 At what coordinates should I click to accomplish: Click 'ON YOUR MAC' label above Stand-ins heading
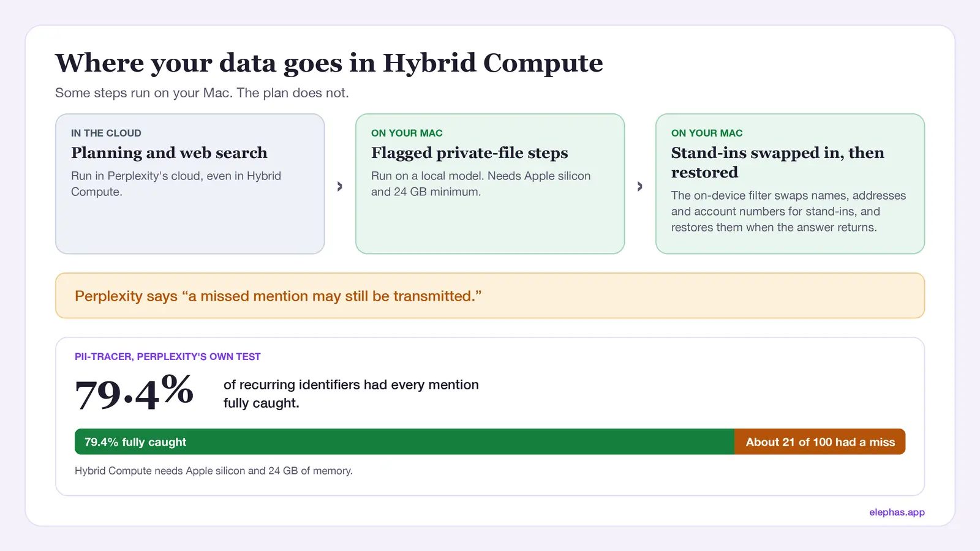pos(707,133)
